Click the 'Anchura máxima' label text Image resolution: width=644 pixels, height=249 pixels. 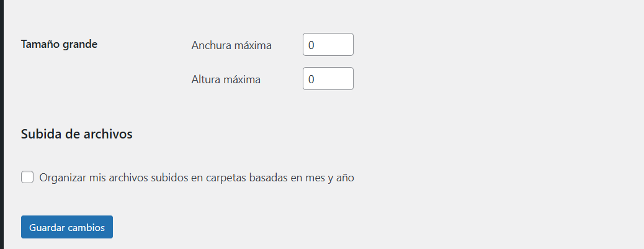point(231,45)
